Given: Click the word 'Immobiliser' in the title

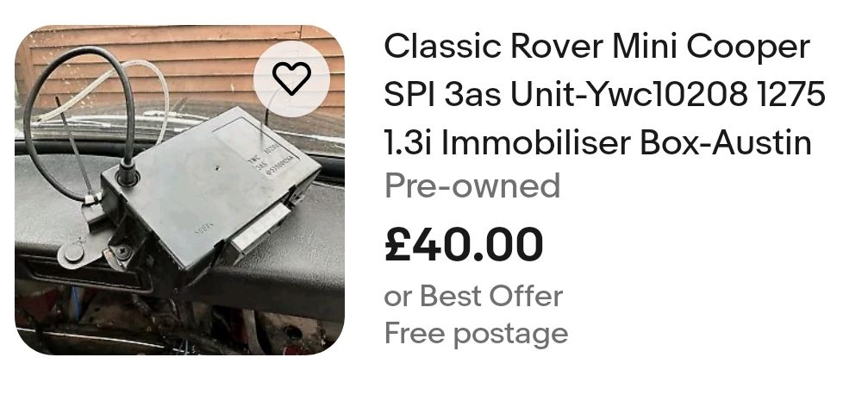Looking at the screenshot, I should click(x=536, y=143).
